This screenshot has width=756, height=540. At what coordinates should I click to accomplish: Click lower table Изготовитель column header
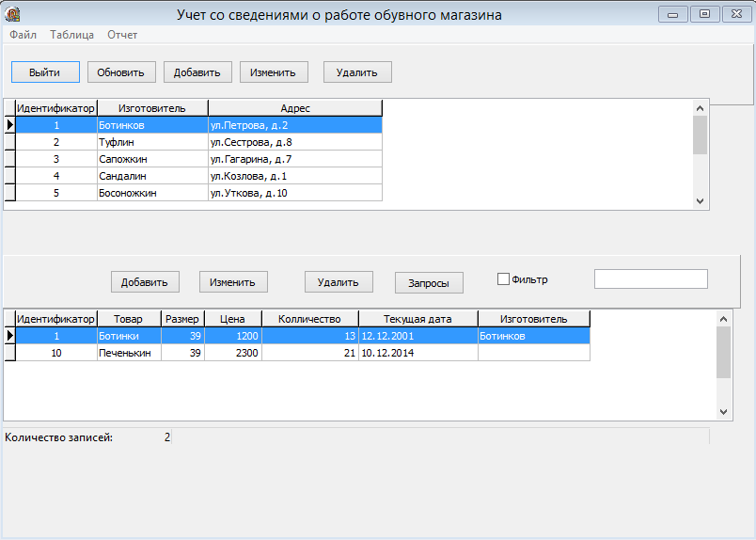point(534,319)
